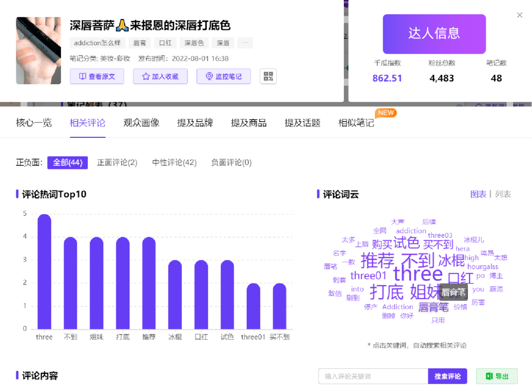Click word cloud keyword 停产
The height and width of the screenshot is (392, 532).
click(370, 307)
